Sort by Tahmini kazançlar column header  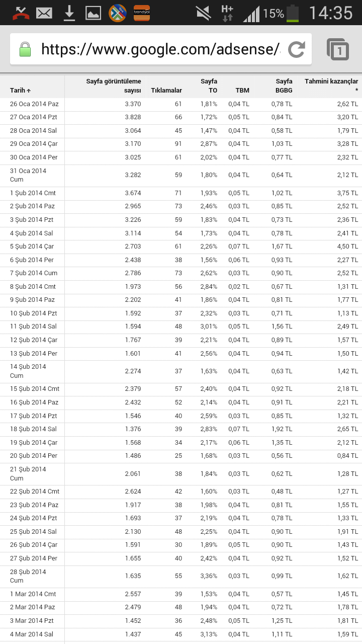[331, 86]
